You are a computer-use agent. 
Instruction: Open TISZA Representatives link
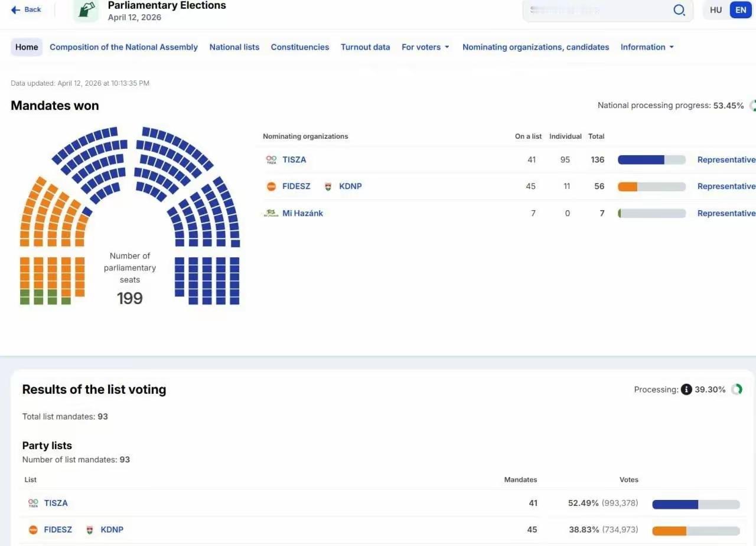[726, 159]
